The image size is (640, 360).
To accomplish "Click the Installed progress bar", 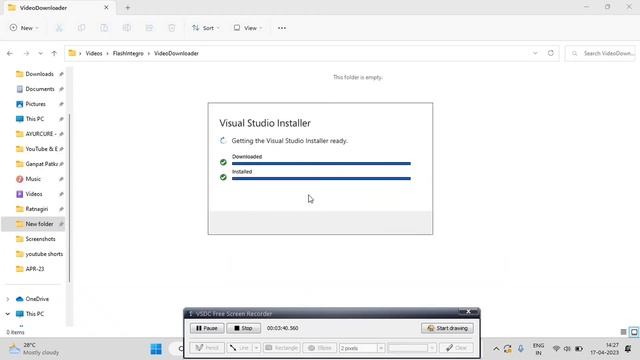I will (x=321, y=178).
